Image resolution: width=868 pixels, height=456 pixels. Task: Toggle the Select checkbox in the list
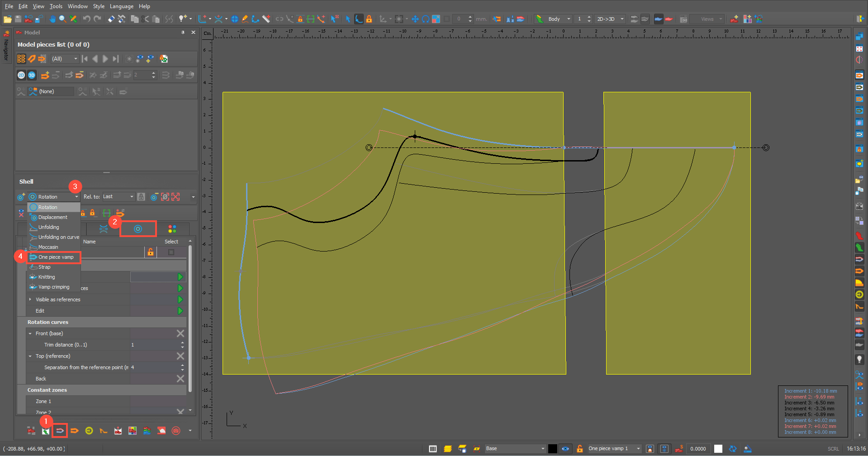(171, 252)
